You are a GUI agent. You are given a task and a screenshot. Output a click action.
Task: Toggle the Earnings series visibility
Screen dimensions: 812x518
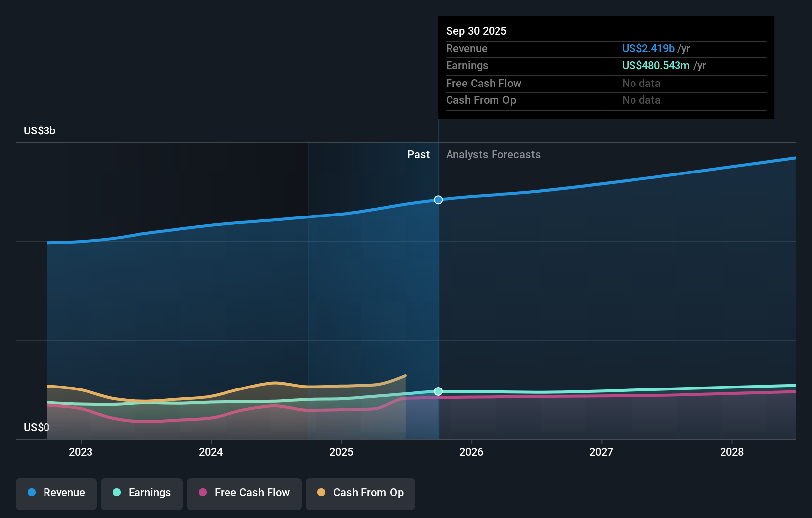click(x=141, y=494)
